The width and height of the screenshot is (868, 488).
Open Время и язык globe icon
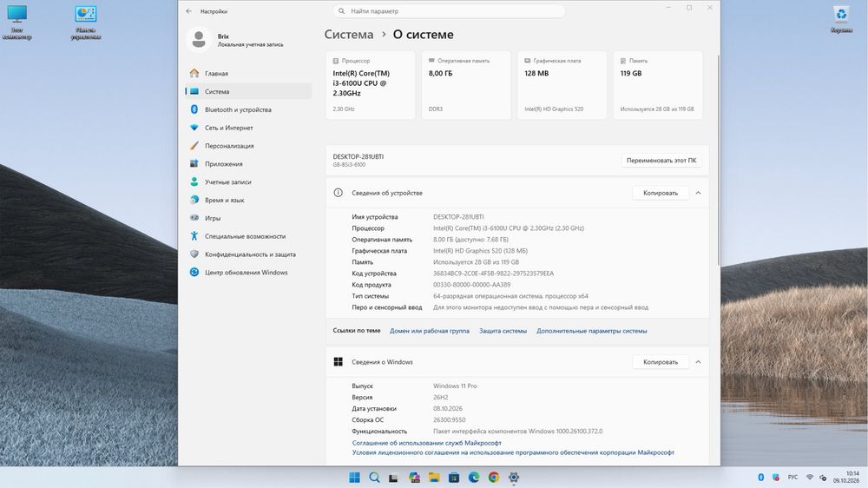[194, 200]
